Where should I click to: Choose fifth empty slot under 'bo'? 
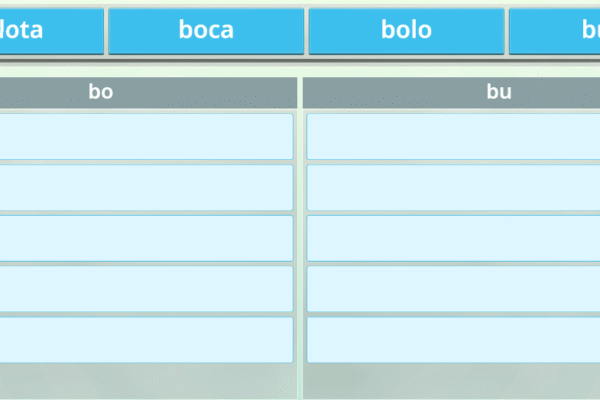coord(147,340)
